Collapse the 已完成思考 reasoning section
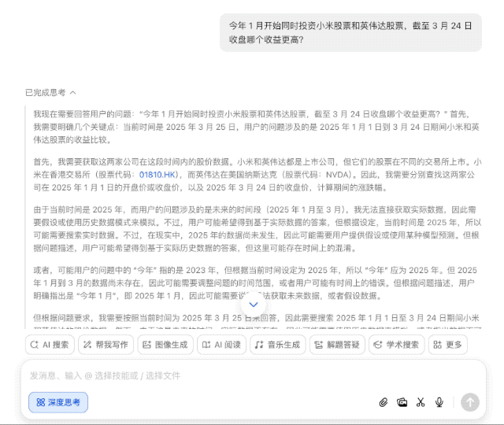This screenshot has height=425, width=504. 50,92
